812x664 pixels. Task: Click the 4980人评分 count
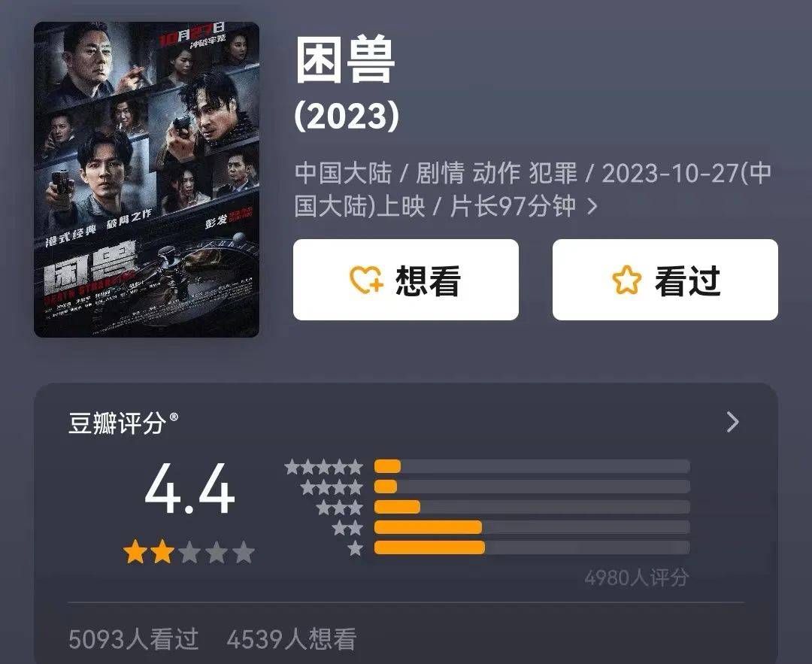(637, 577)
